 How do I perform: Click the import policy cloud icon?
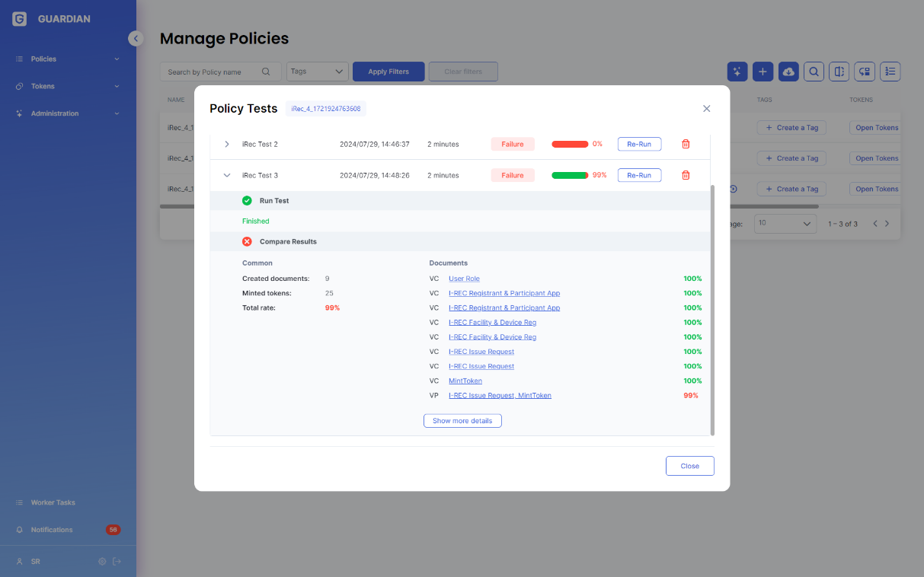[x=788, y=72]
